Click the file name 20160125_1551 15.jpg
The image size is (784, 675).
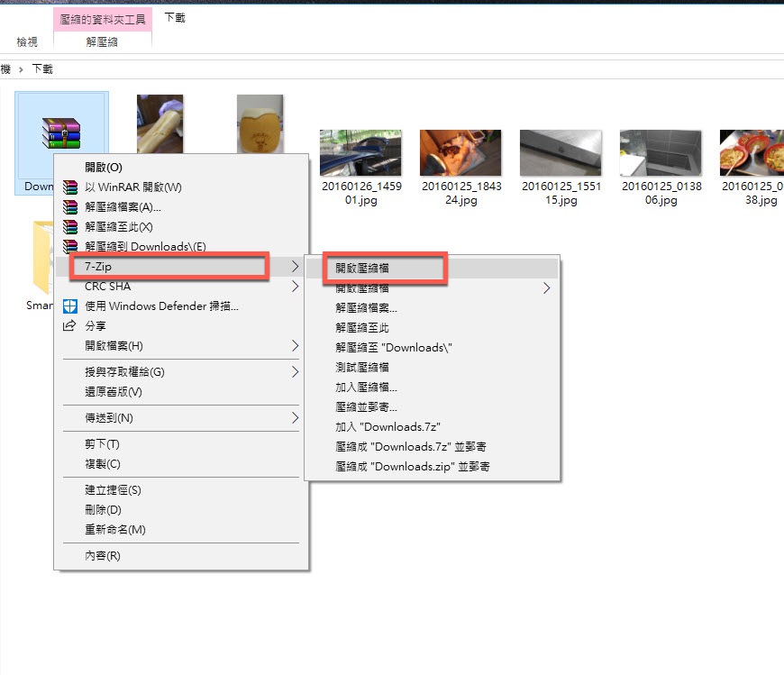(x=561, y=193)
